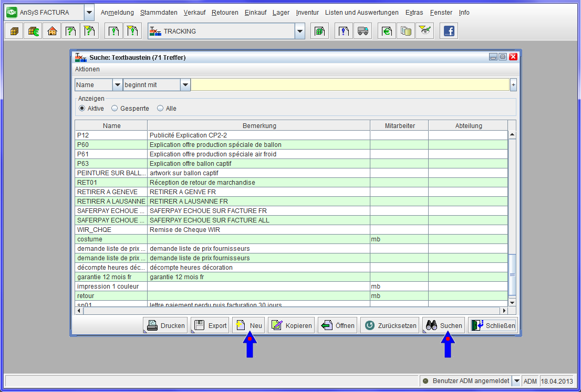Select the Gesperrte radio button
Screen dimensions: 581x392
[x=115, y=109]
